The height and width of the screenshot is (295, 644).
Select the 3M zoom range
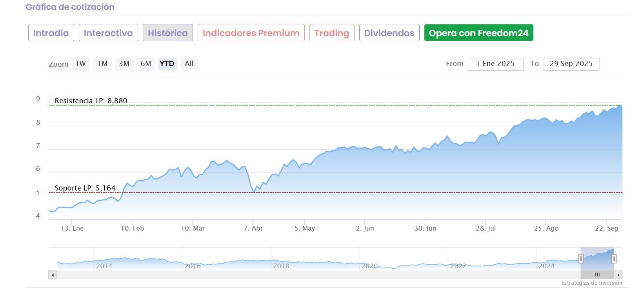click(124, 64)
